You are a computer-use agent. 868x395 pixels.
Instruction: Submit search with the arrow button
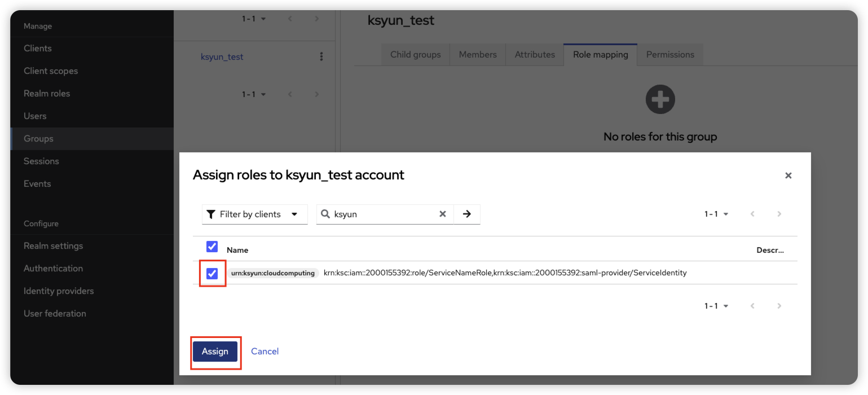(467, 214)
